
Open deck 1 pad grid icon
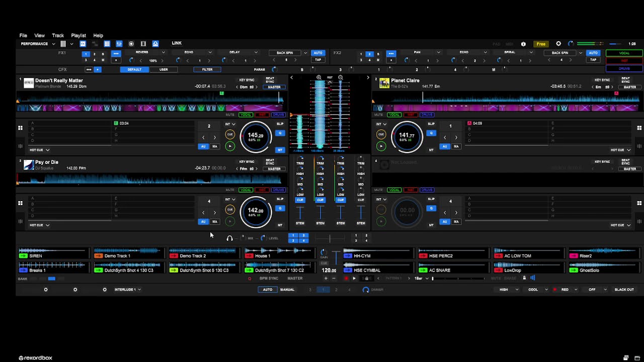tap(20, 128)
